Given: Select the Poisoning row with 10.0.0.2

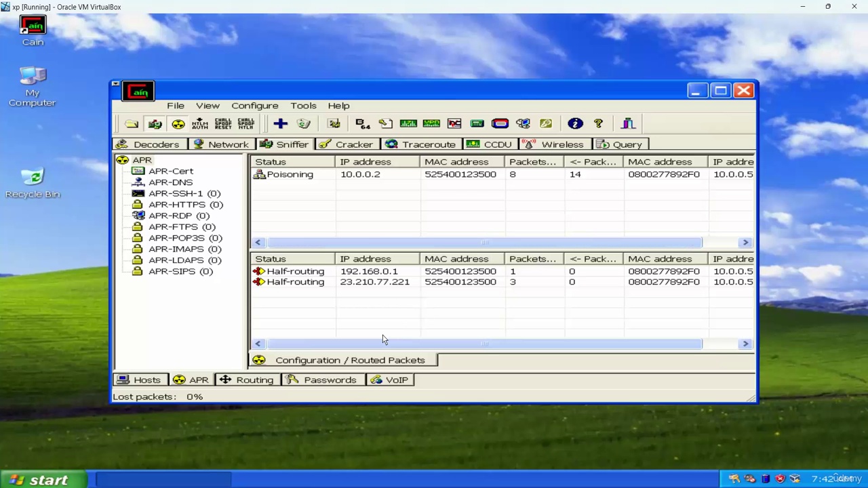Looking at the screenshot, I should click(502, 175).
